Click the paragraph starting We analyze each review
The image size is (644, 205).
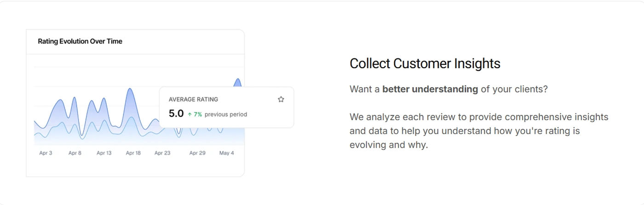pos(479,131)
